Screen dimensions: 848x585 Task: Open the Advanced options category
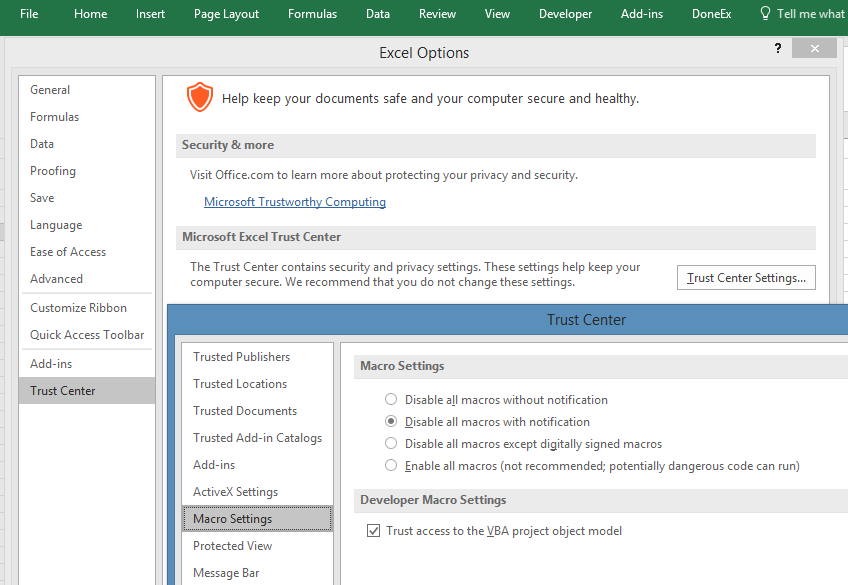pos(87,279)
